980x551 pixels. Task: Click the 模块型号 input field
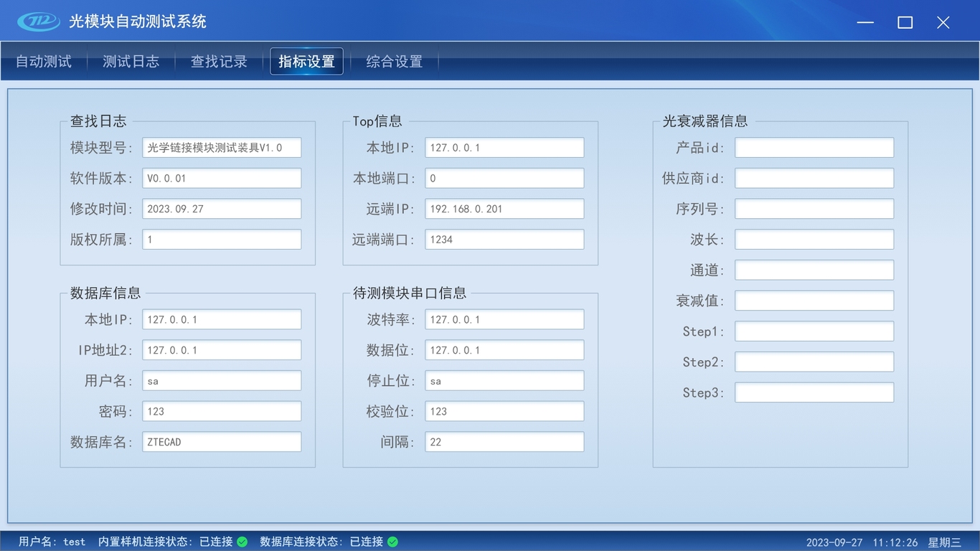click(x=222, y=148)
